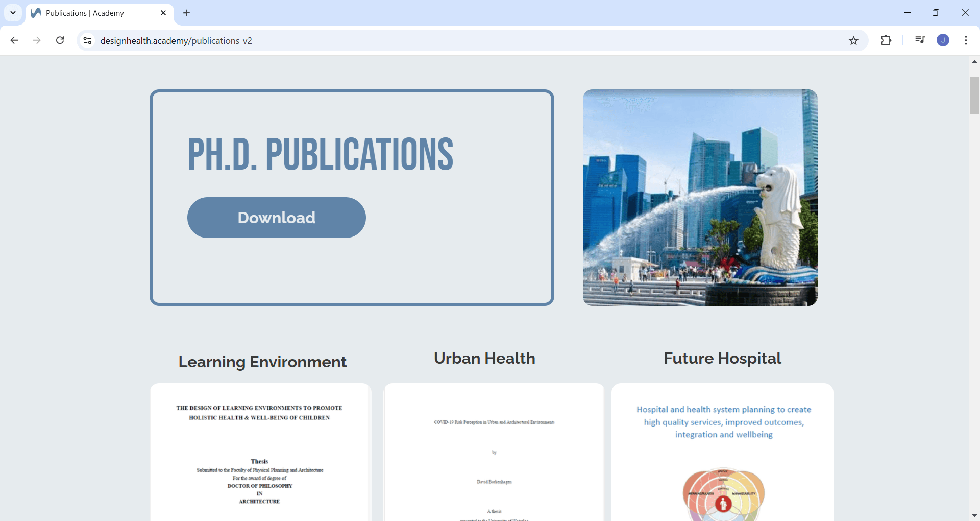
Task: Restore down the browser window
Action: click(936, 13)
